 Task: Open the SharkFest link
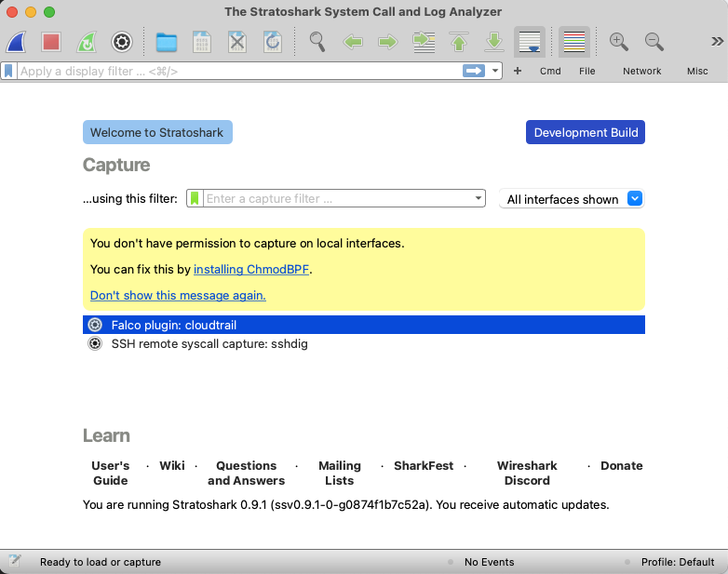click(x=424, y=465)
